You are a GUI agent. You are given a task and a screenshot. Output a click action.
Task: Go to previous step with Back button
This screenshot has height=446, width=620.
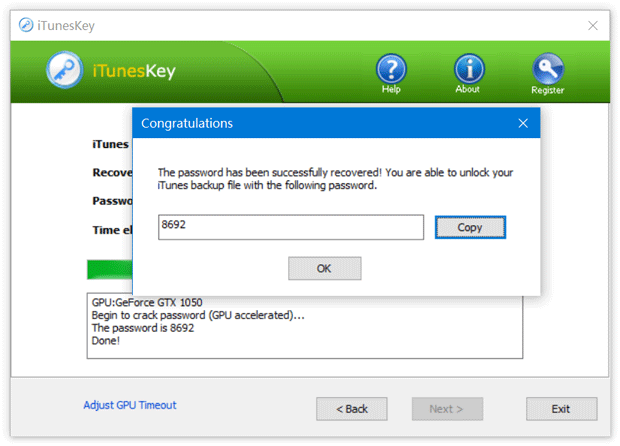click(x=351, y=408)
